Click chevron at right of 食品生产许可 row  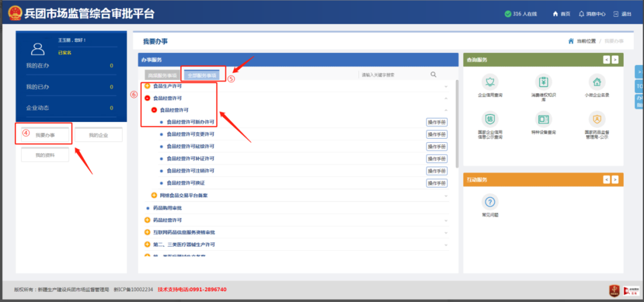(446, 86)
